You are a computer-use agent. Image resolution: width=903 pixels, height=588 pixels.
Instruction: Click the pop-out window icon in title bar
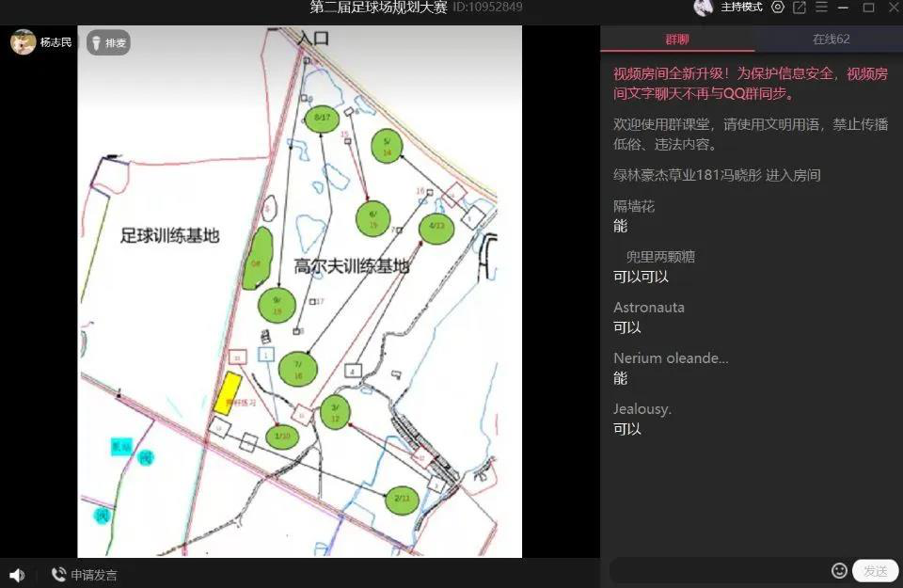pyautogui.click(x=800, y=8)
